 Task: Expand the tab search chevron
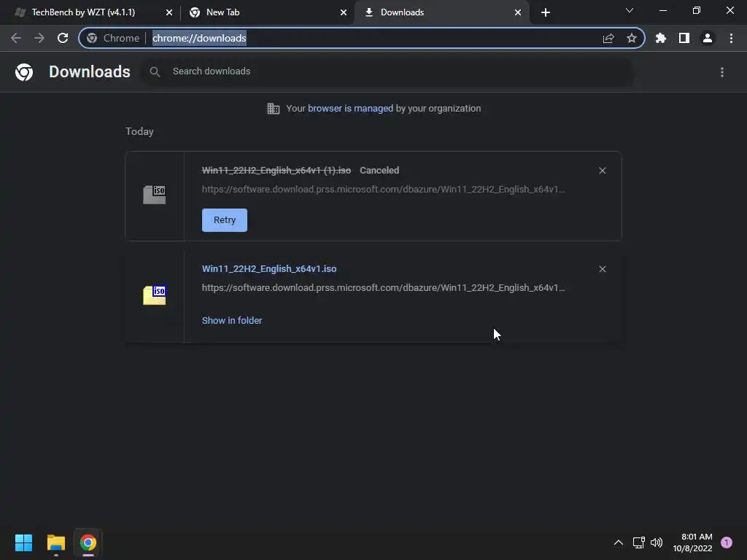coord(630,10)
